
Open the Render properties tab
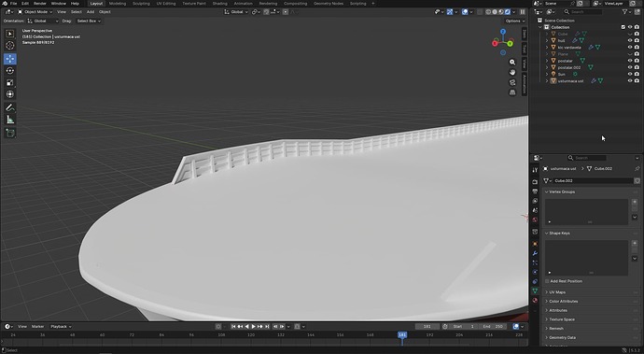tap(535, 182)
